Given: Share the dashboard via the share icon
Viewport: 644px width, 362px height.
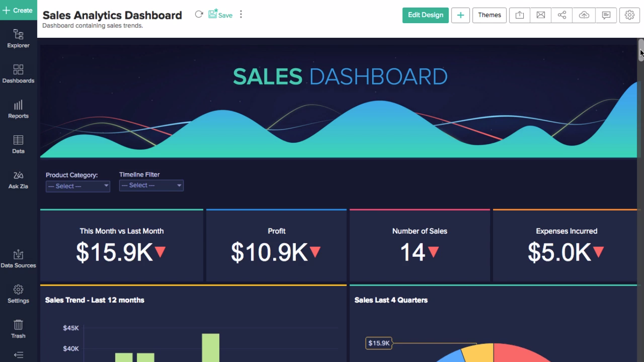Looking at the screenshot, I should click(561, 15).
